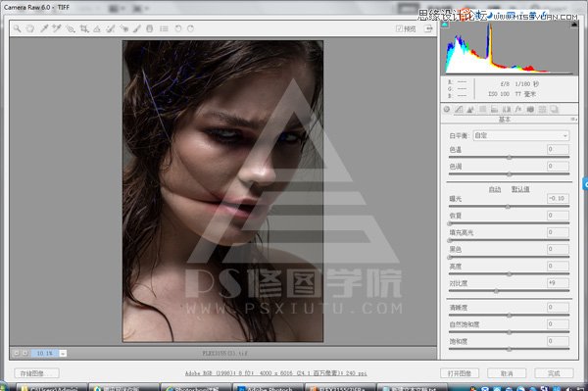
Task: Select the Straighten tool
Action: pos(97,28)
